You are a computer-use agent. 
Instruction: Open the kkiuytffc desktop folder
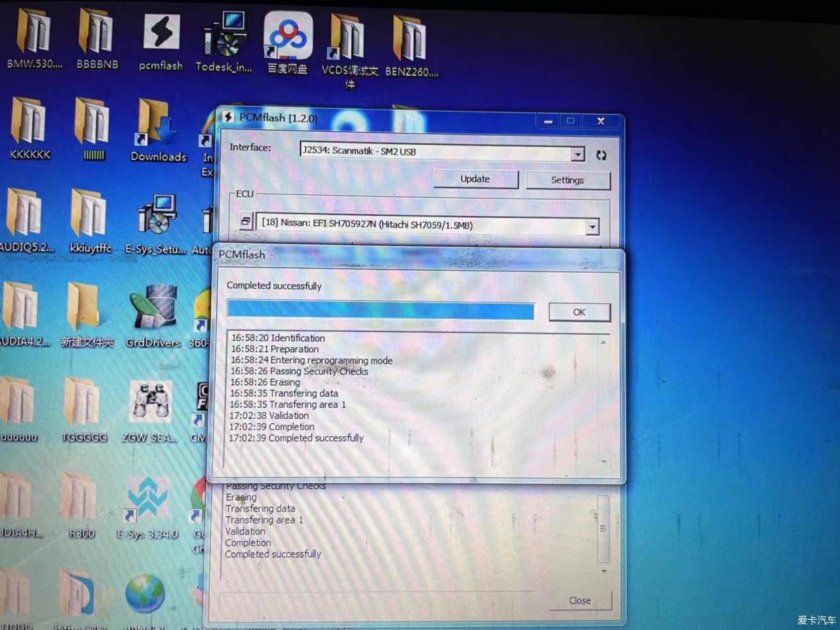coord(90,220)
